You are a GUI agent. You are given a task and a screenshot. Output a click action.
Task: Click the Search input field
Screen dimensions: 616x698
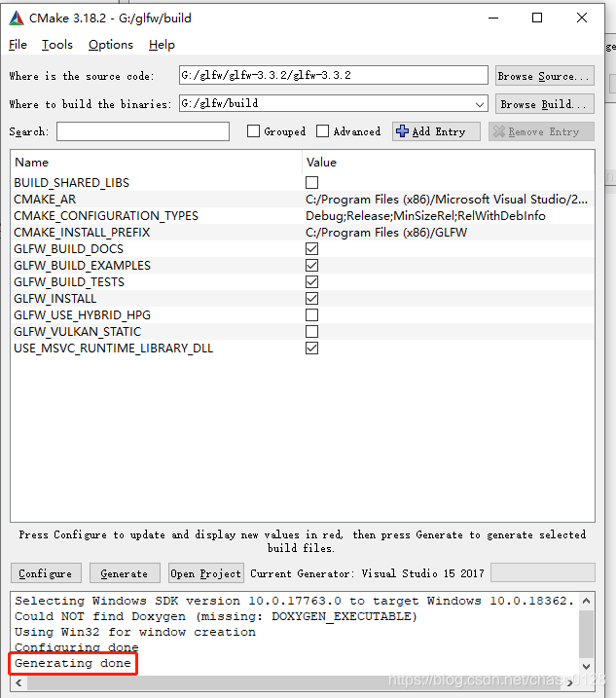click(x=143, y=131)
